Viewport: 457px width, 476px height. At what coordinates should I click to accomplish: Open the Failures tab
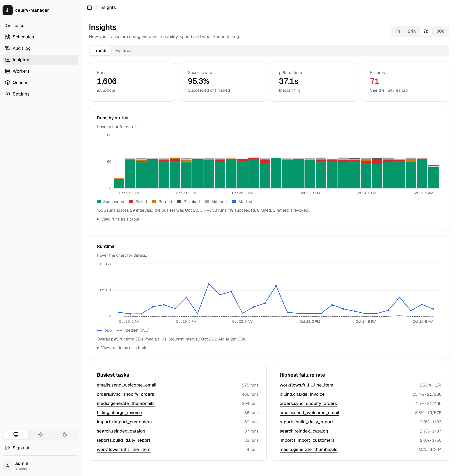(123, 51)
